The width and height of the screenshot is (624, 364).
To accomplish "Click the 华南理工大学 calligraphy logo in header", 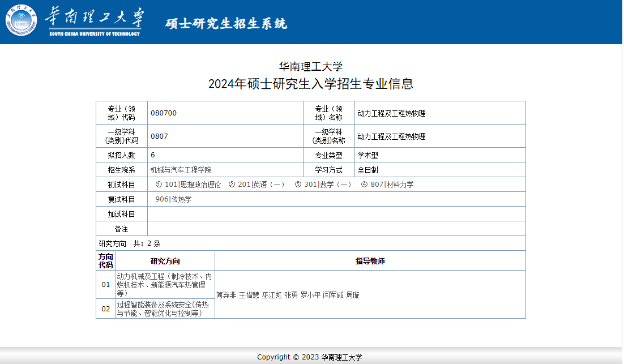I will [95, 22].
